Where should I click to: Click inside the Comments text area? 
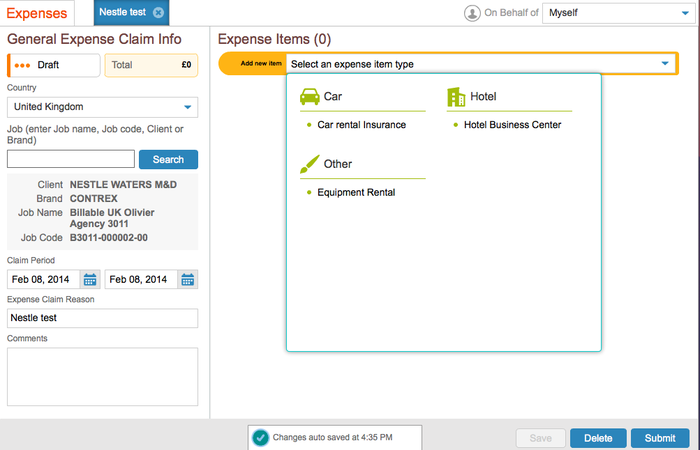click(102, 377)
